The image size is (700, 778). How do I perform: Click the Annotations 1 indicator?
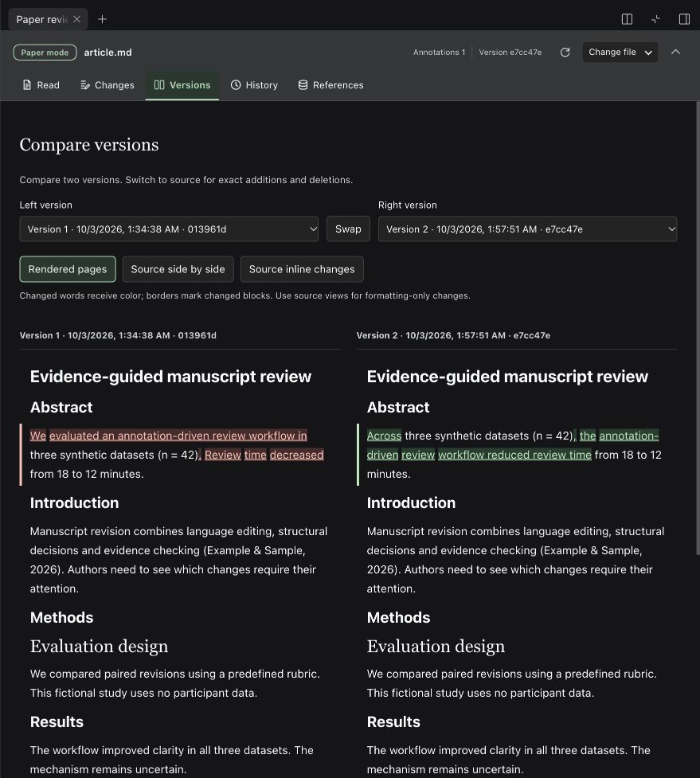439,52
